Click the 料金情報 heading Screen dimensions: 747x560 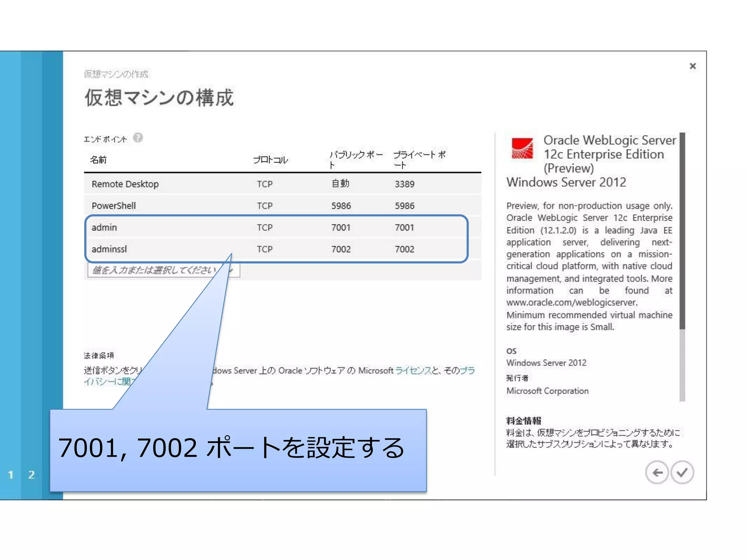(524, 421)
